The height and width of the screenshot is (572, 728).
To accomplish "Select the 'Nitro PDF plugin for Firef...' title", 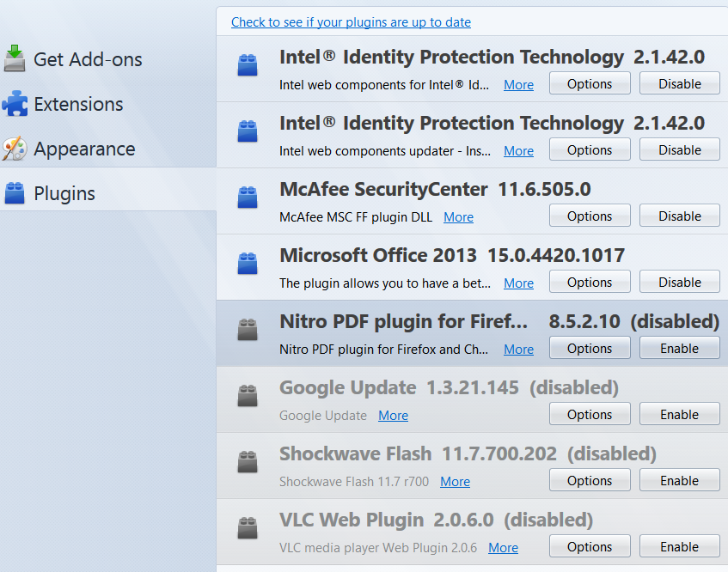I will [x=403, y=321].
